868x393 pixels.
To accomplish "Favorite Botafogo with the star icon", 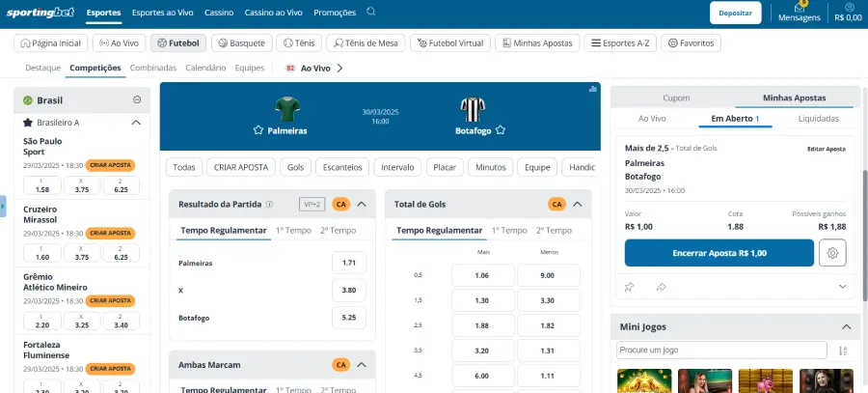I will pyautogui.click(x=501, y=130).
